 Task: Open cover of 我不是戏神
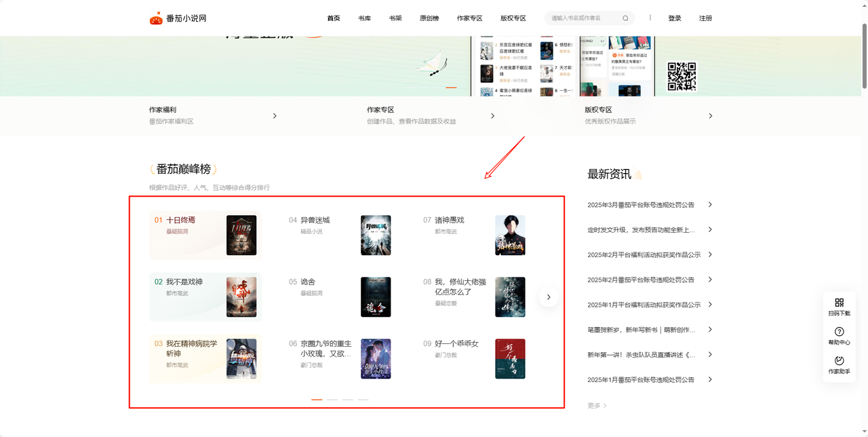241,297
